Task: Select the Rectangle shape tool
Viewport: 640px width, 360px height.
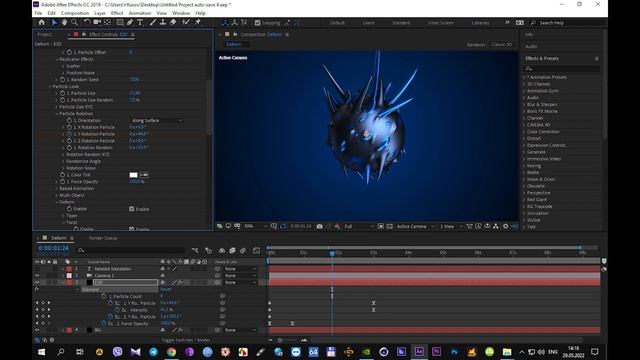Action: (x=120, y=22)
